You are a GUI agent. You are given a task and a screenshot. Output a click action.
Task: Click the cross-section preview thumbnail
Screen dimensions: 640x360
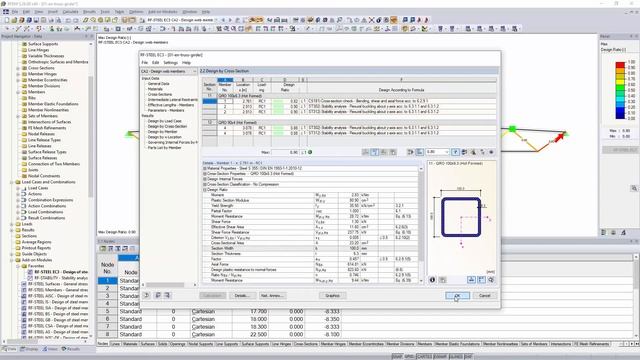tap(461, 218)
